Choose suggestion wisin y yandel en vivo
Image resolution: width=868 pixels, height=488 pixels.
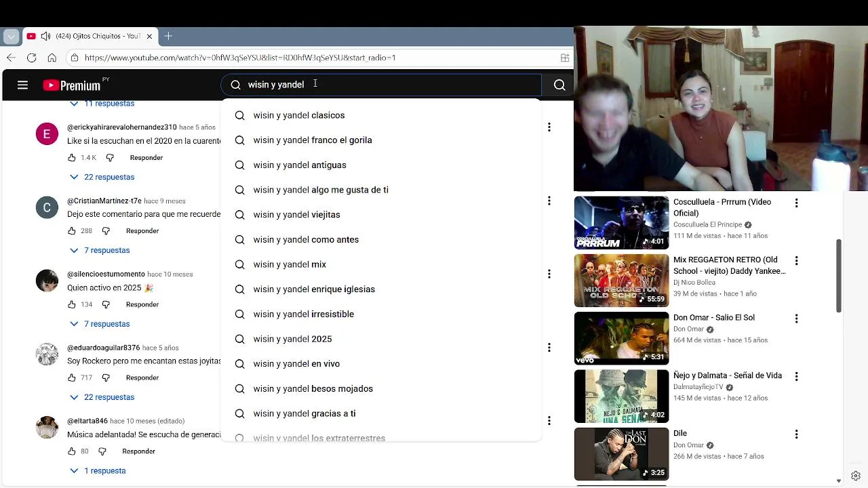point(381,364)
